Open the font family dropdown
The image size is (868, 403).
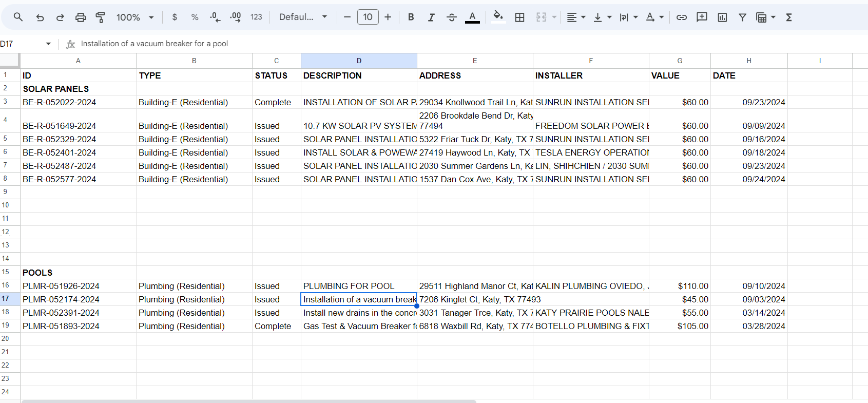coord(303,17)
